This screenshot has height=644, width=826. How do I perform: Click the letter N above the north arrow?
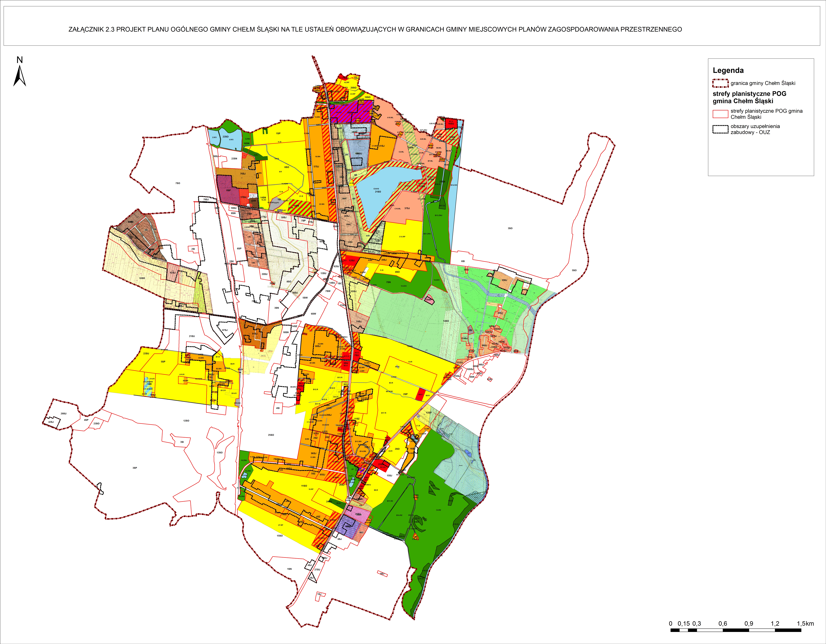[20, 60]
